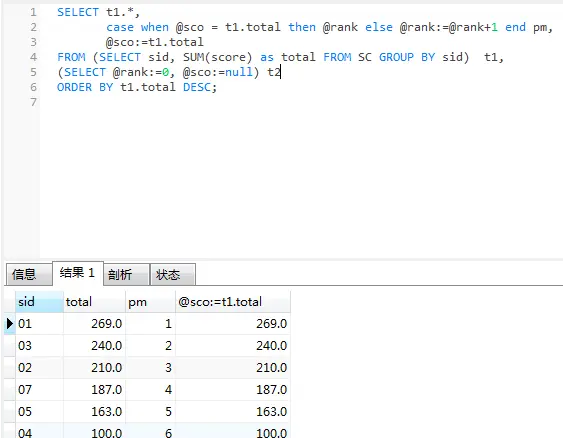Select total cell 187.0 in row 07
This screenshot has width=563, height=438.
pyautogui.click(x=94, y=390)
